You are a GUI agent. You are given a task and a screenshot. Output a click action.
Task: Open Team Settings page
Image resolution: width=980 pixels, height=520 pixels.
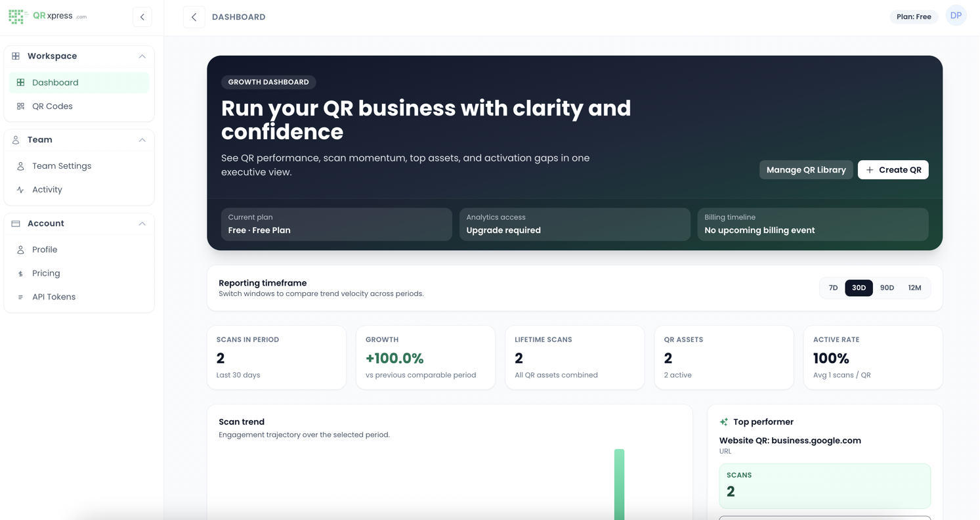click(79, 166)
